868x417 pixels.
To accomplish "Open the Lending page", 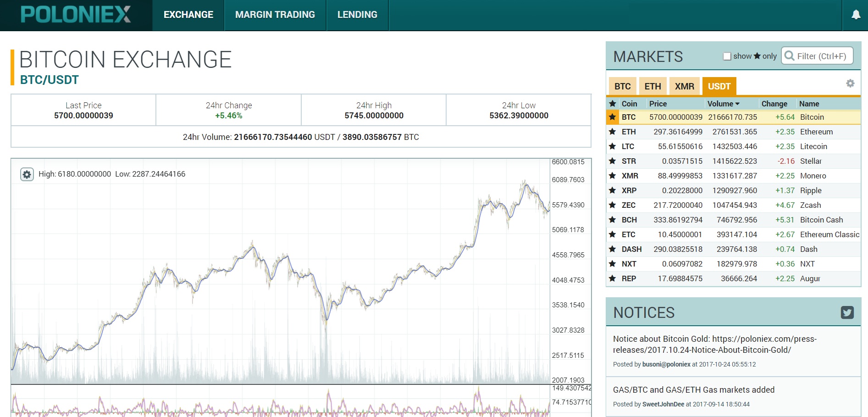I will 357,15.
